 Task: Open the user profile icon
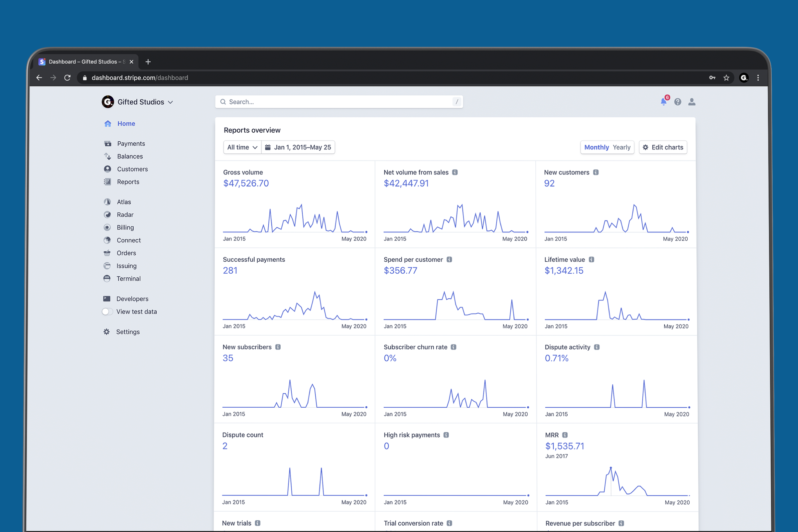tap(692, 102)
